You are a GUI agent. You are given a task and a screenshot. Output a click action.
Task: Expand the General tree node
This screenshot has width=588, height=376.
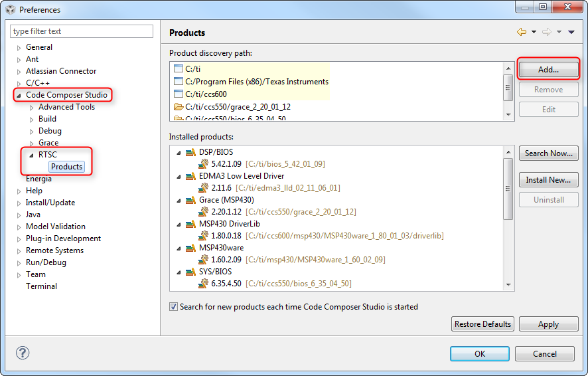point(19,48)
